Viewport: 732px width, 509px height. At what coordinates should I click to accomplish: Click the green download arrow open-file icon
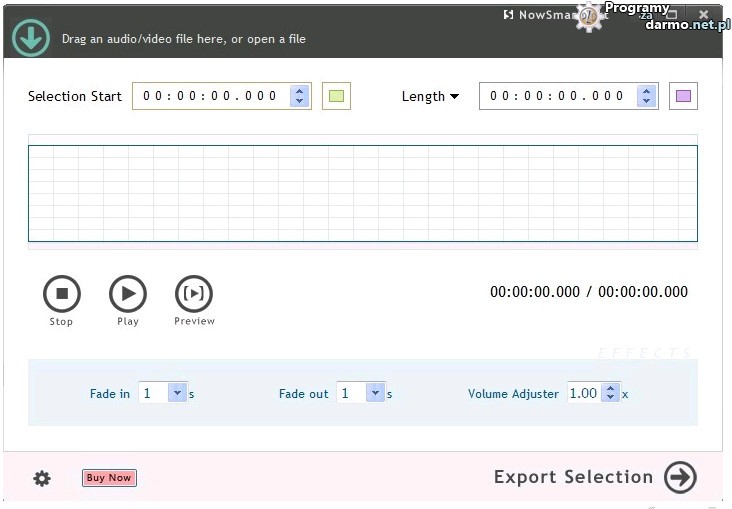pyautogui.click(x=31, y=38)
